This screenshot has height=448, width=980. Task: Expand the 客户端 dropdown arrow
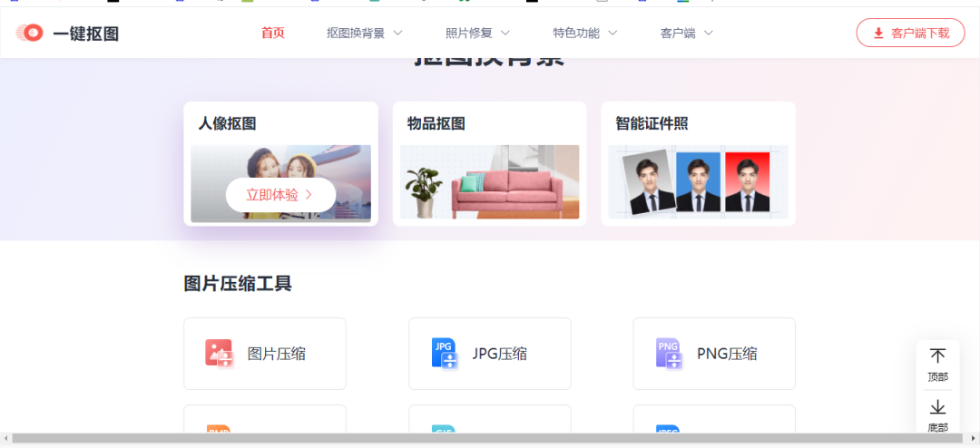point(708,34)
